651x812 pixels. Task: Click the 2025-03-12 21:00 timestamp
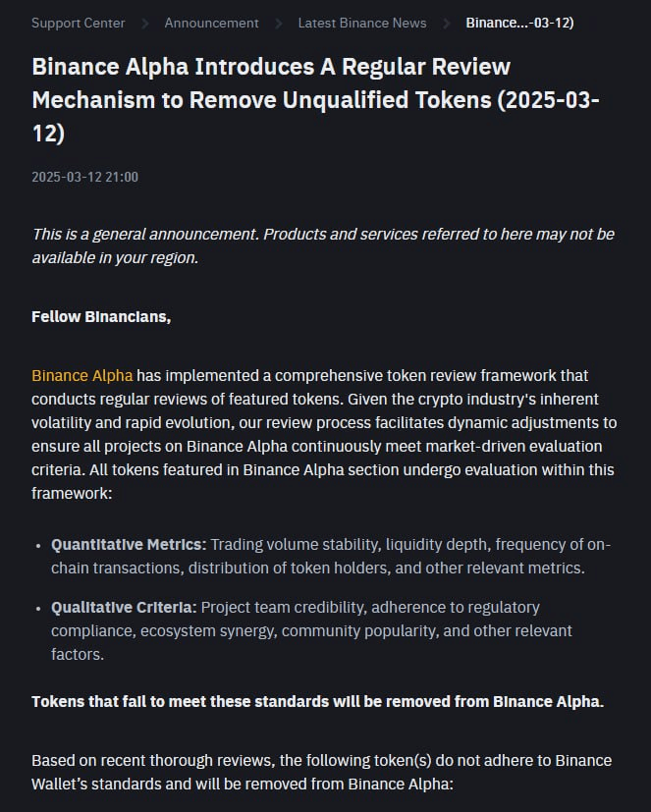pos(84,177)
